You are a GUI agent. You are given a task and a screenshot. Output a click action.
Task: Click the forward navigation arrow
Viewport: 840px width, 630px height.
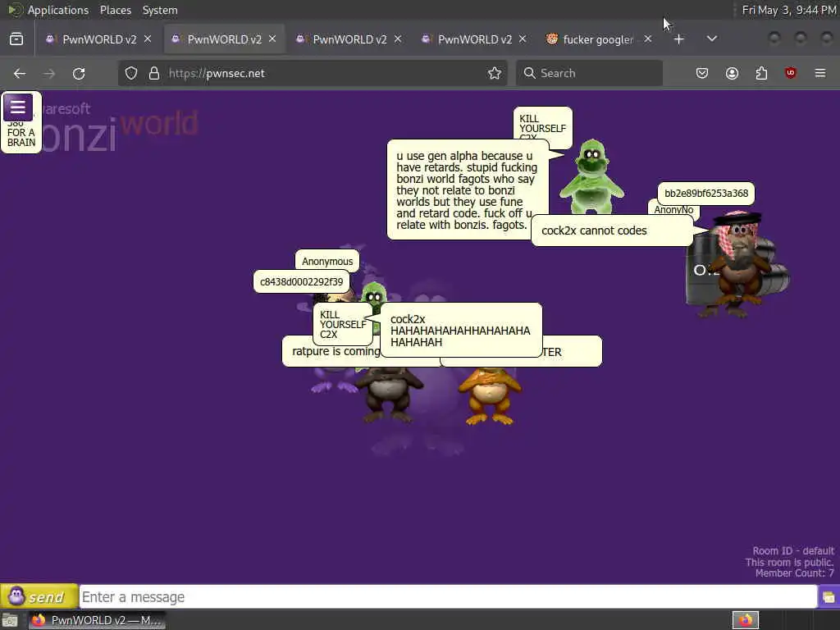[x=49, y=73]
